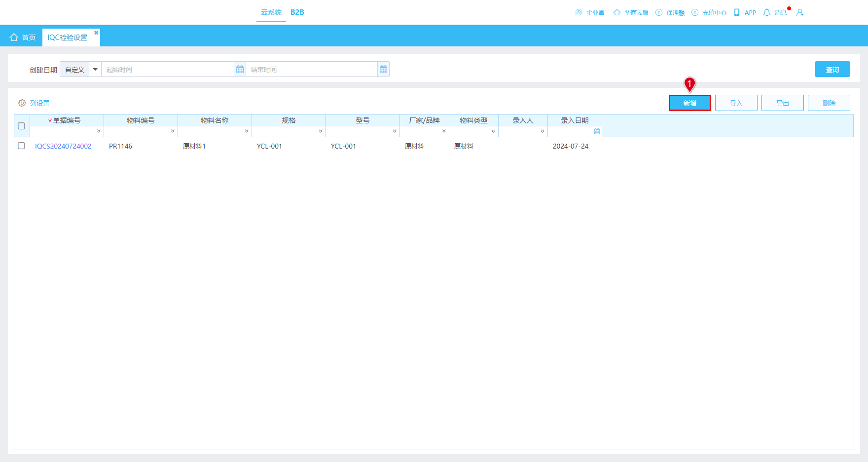868x462 pixels.
Task: Open the 企业圈 icon in top bar
Action: (579, 12)
